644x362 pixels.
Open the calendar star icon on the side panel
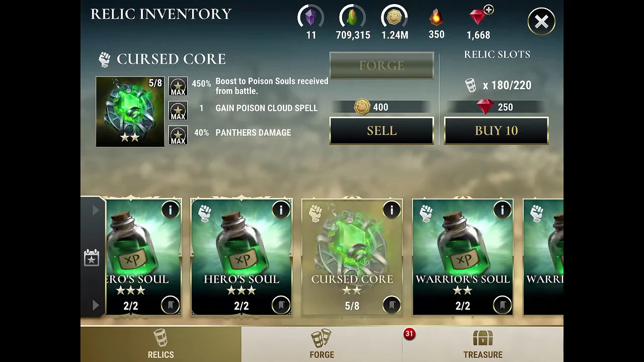tap(92, 257)
